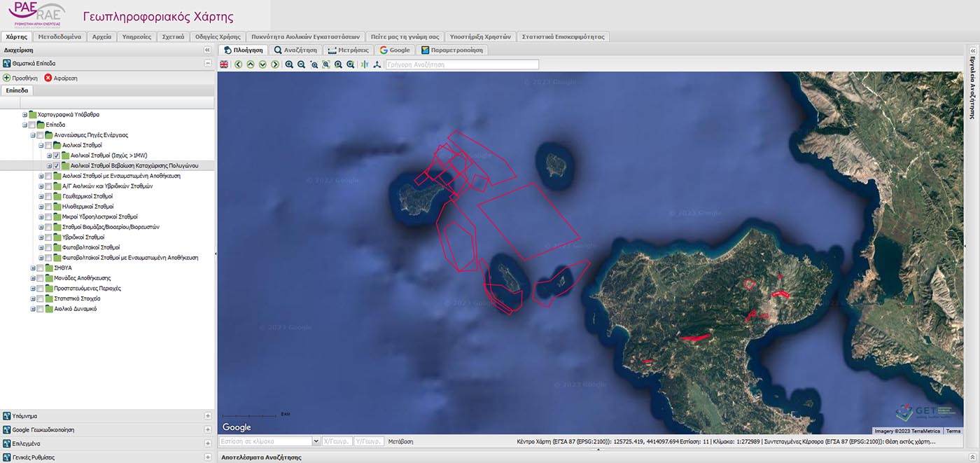
Task: Expand the Χαρτογραφικά Υπόβαθρα tree node
Action: click(x=25, y=115)
